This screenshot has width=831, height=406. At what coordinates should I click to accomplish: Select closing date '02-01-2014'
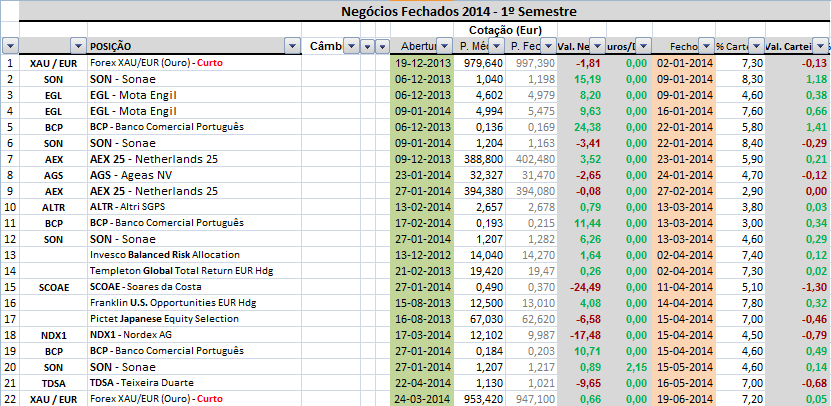tap(685, 63)
